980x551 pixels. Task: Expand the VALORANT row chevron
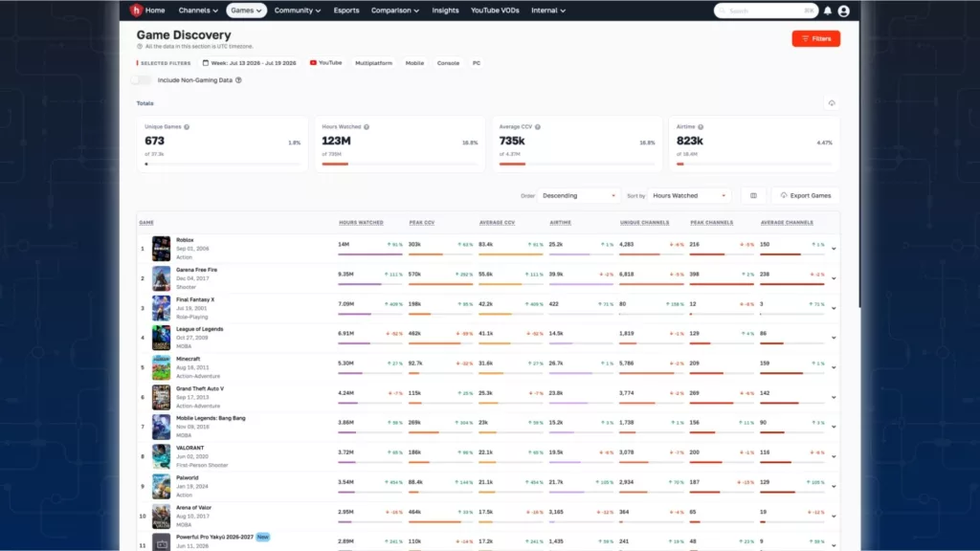[x=834, y=456]
